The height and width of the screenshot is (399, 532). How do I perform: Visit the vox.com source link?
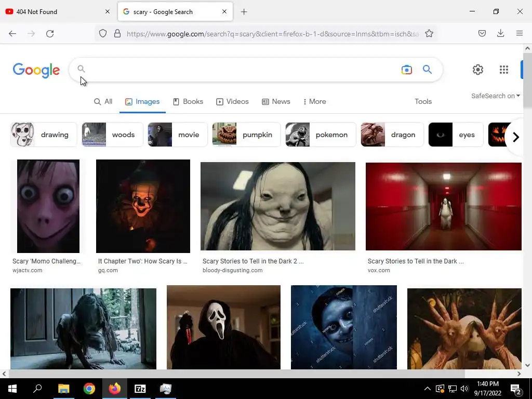[x=379, y=270]
